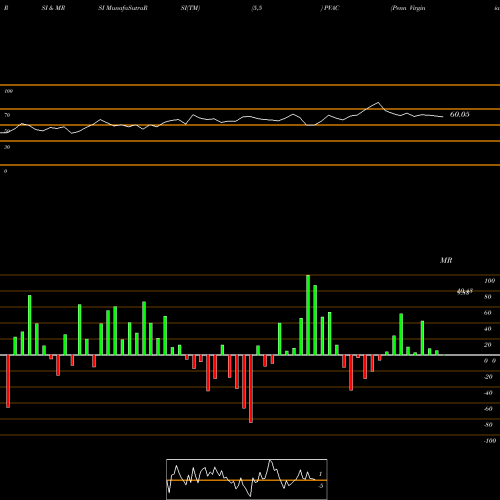The height and width of the screenshot is (500, 500).
Task: Click the 80 label on MR axis
Action: point(488,297)
